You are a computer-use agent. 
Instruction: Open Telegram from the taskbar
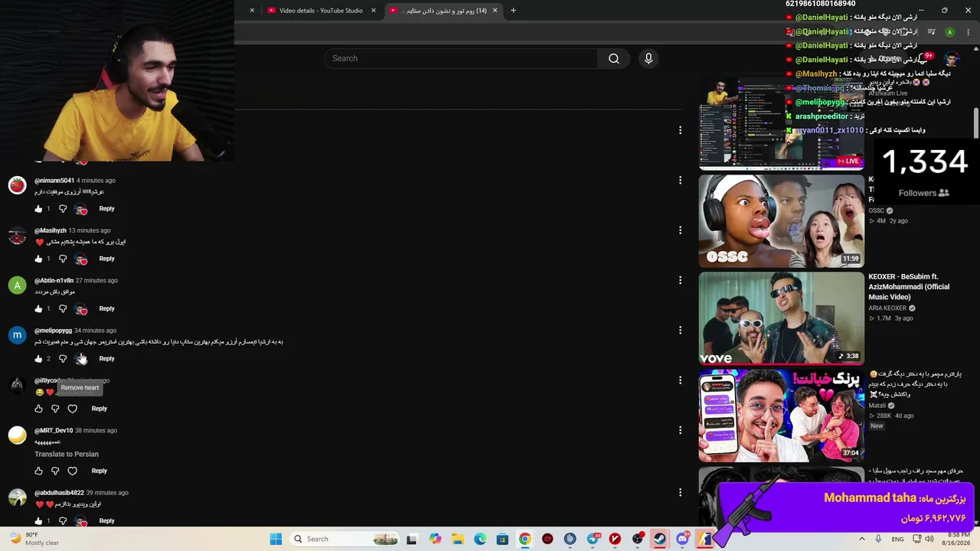(593, 540)
